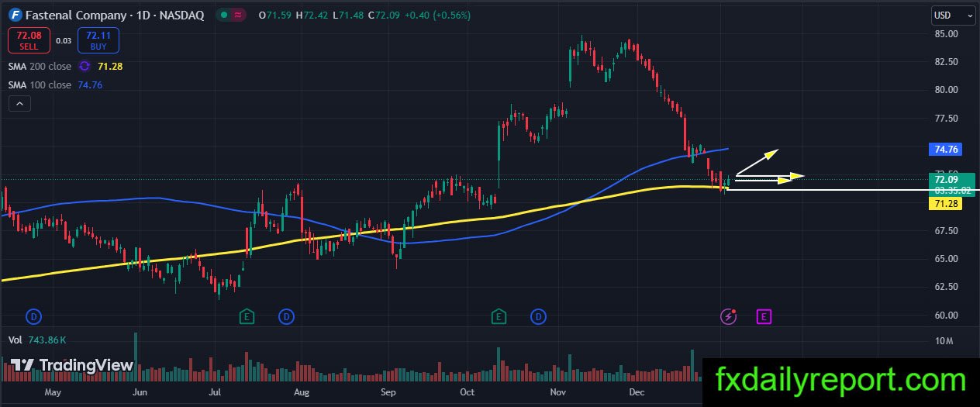Click the Dec label on time axis

click(637, 393)
